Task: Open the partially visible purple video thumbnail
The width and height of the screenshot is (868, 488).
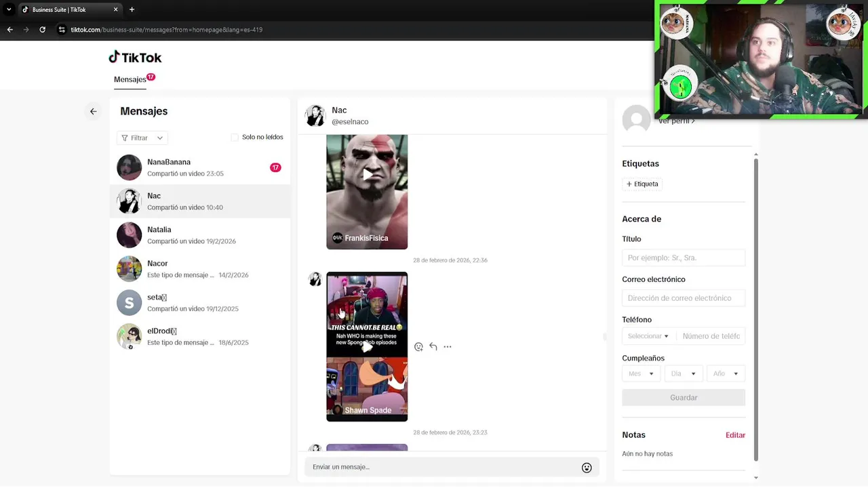Action: (x=367, y=447)
